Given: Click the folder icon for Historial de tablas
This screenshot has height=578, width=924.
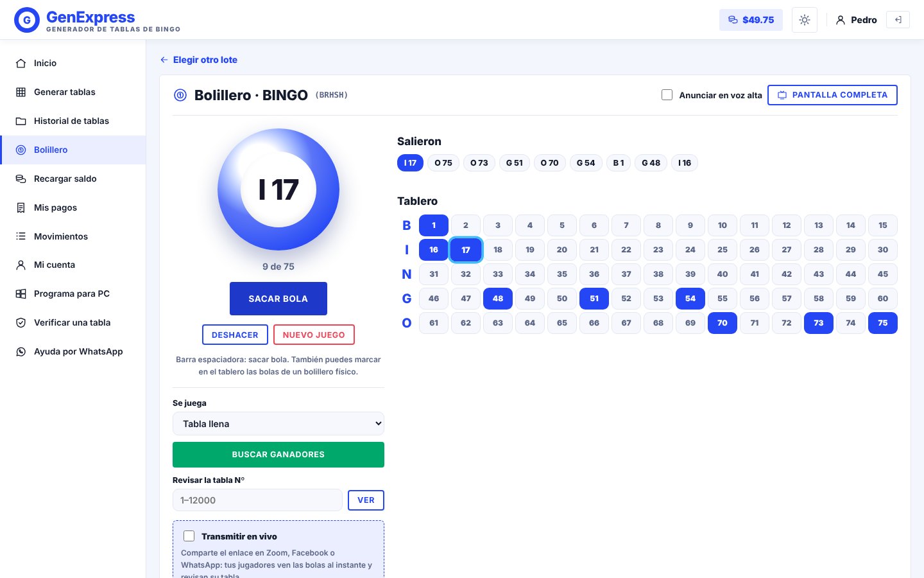Looking at the screenshot, I should (x=21, y=121).
